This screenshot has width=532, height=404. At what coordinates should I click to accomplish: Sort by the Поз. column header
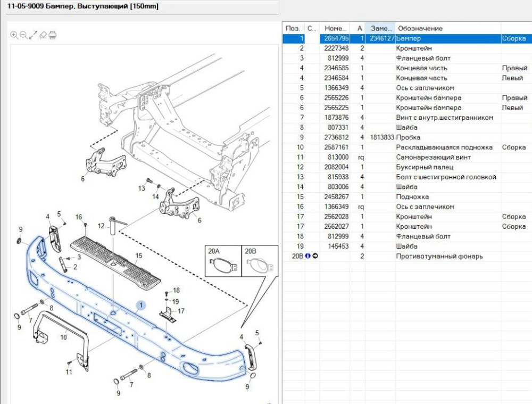click(293, 28)
